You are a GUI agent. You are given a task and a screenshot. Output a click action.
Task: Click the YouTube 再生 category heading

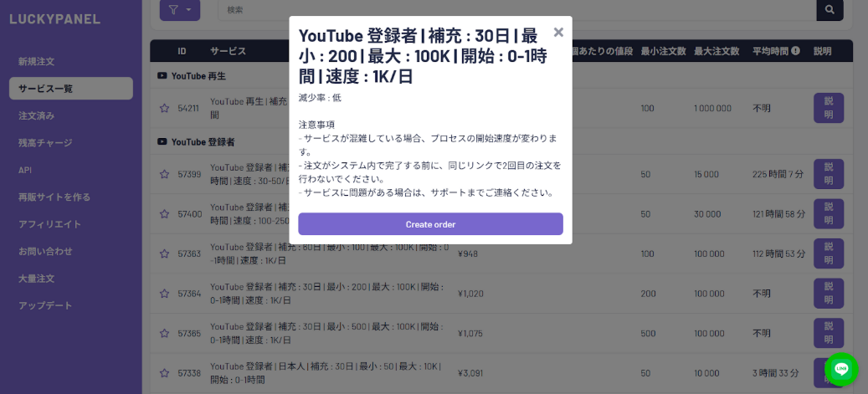[x=198, y=76]
